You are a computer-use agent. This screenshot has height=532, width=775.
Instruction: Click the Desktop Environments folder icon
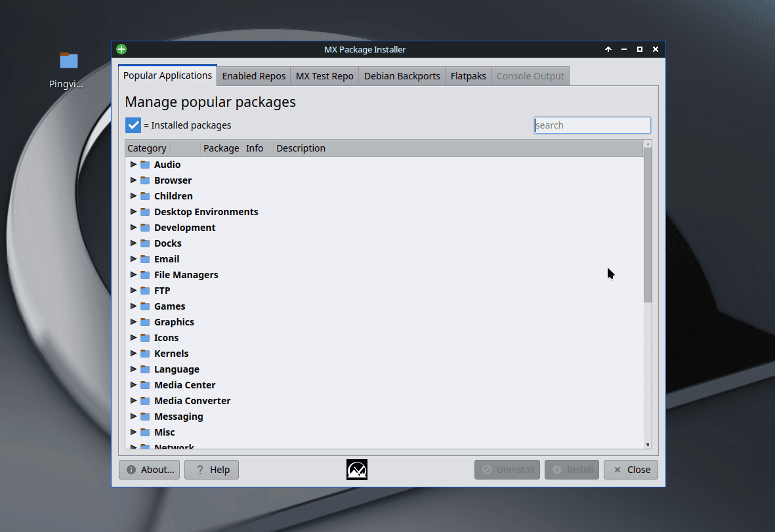click(145, 212)
